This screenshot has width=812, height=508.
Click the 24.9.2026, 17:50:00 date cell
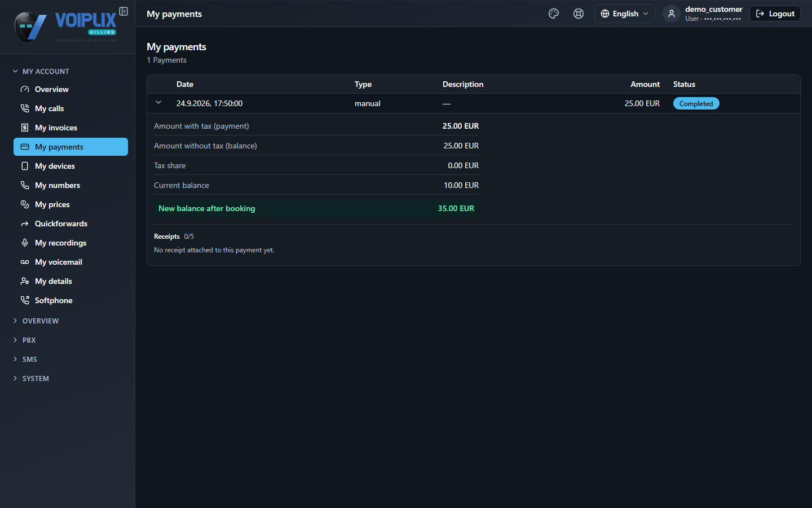[x=209, y=103]
